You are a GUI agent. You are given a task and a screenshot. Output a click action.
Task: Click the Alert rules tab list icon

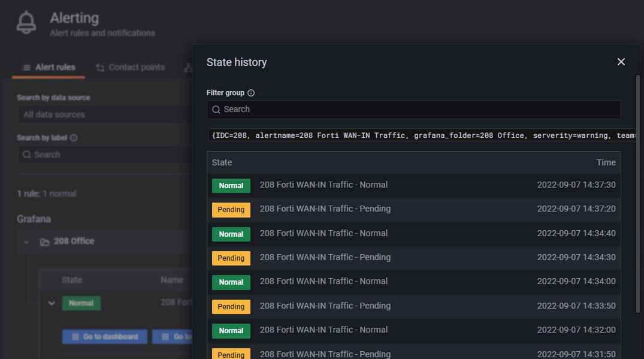tap(26, 68)
